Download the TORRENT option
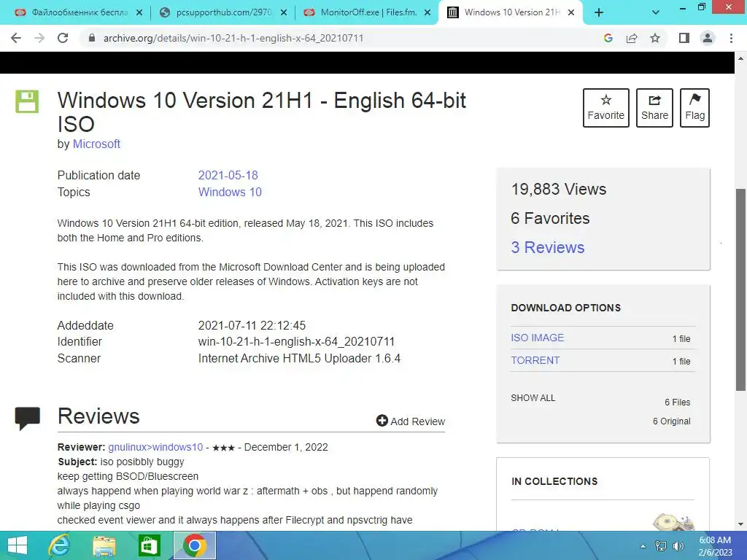The height and width of the screenshot is (560, 747). click(535, 360)
